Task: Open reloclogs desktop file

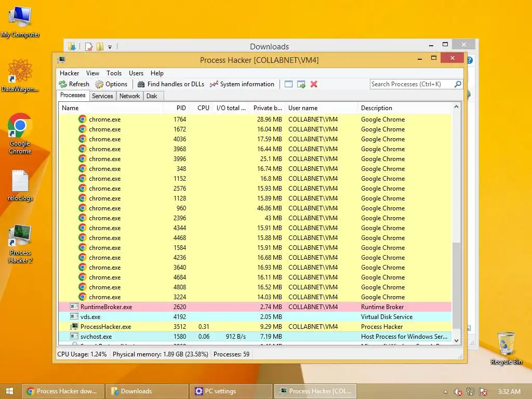Action: point(20,185)
